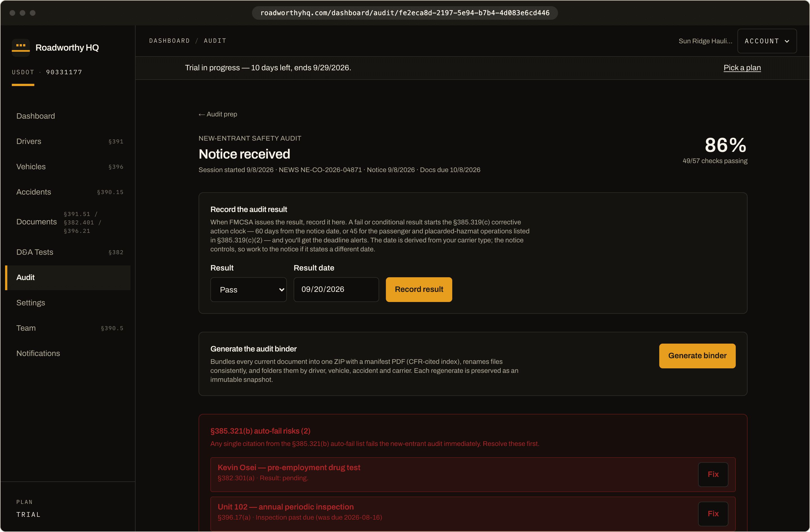
Task: Fix Unit 102 annual periodic inspection
Action: click(x=713, y=514)
